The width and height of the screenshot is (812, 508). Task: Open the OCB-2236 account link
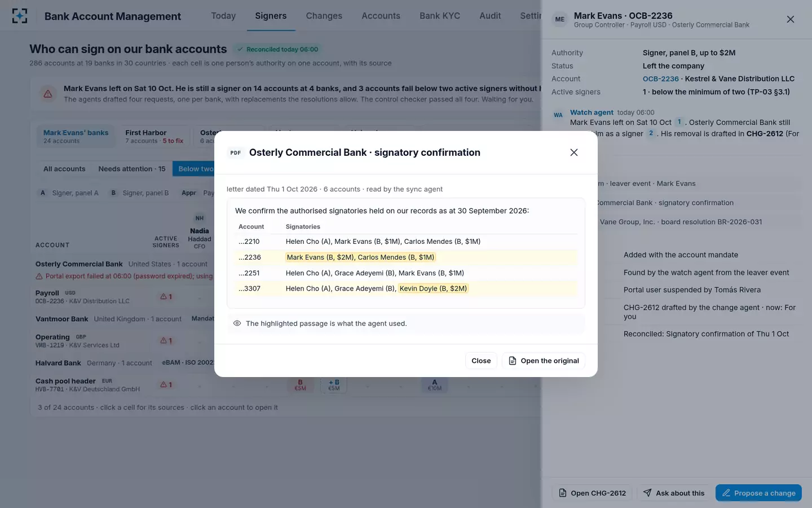(660, 79)
